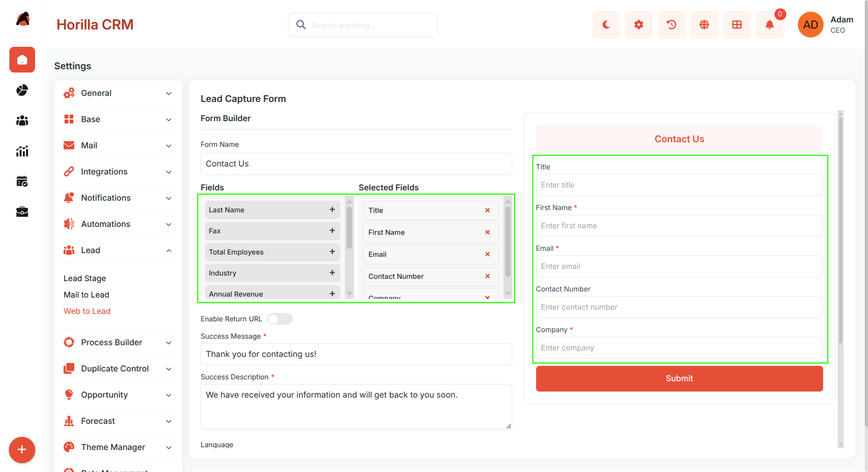Add the Industry field with plus
868x472 pixels.
click(332, 273)
